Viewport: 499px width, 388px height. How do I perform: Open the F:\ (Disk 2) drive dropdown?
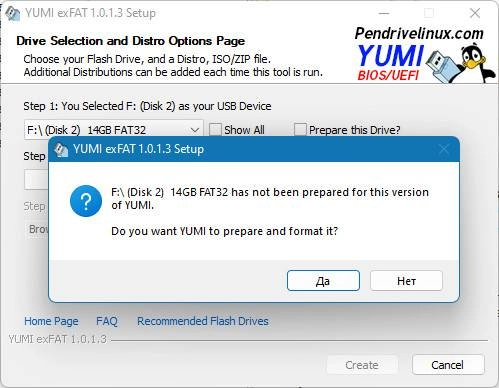tap(114, 130)
